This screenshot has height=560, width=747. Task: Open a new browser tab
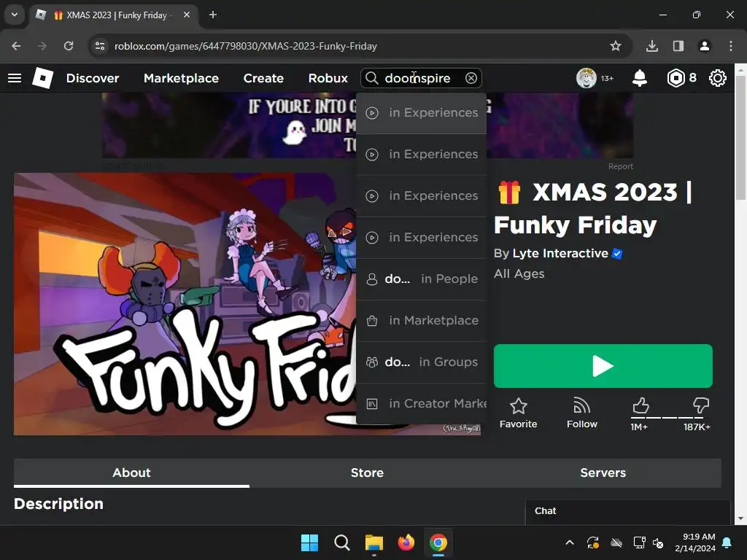tap(213, 15)
